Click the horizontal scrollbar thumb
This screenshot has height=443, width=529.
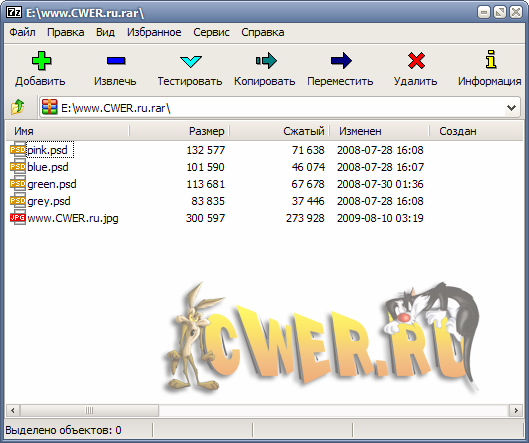tap(89, 411)
